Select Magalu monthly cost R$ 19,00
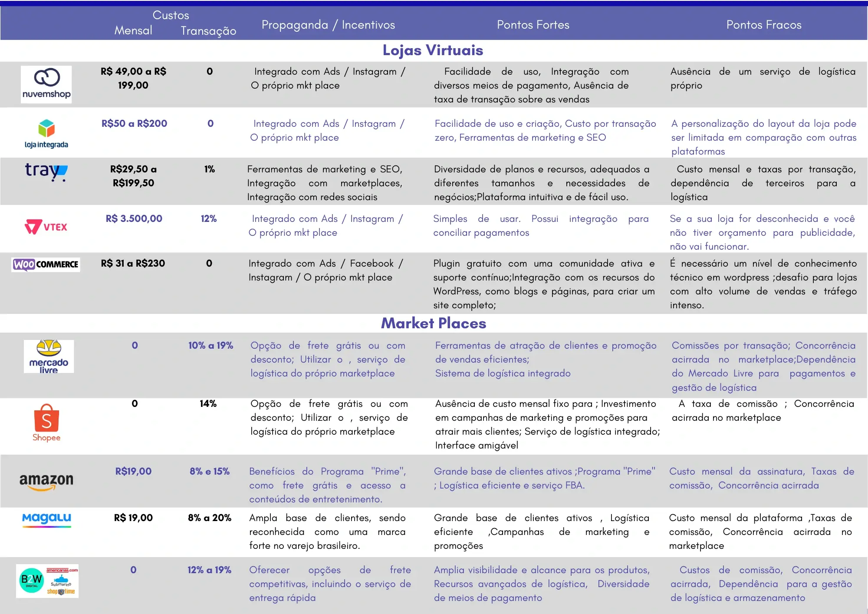Screen dimensions: 868x614 (133, 518)
